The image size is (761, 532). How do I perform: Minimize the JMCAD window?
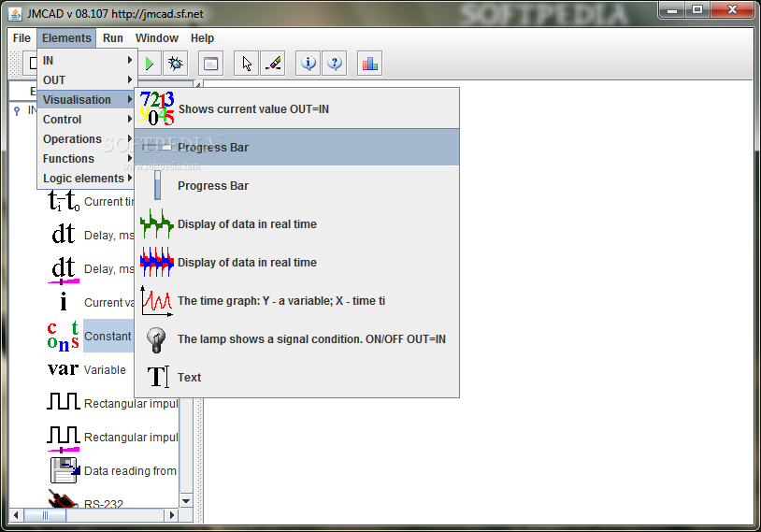(671, 10)
